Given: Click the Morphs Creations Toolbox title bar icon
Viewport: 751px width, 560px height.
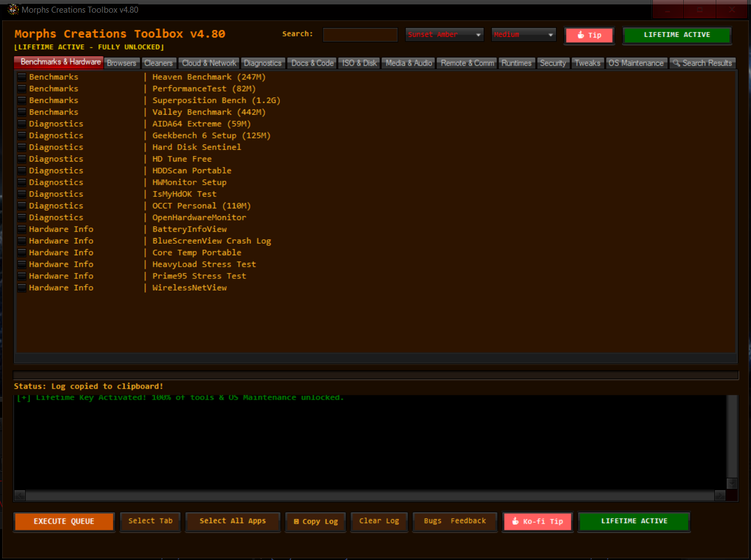Looking at the screenshot, I should tap(13, 9).
